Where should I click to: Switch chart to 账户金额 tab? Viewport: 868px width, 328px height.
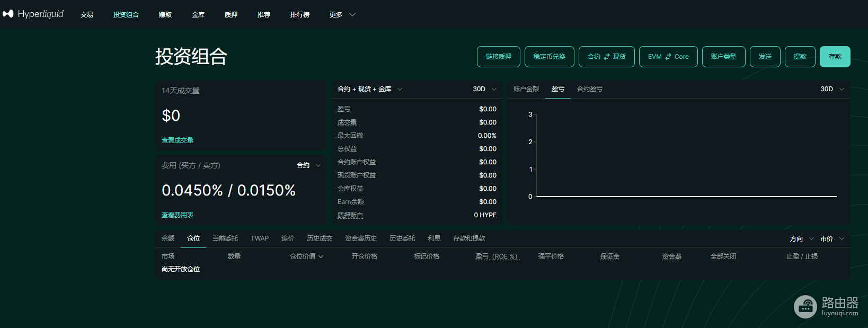tap(526, 89)
